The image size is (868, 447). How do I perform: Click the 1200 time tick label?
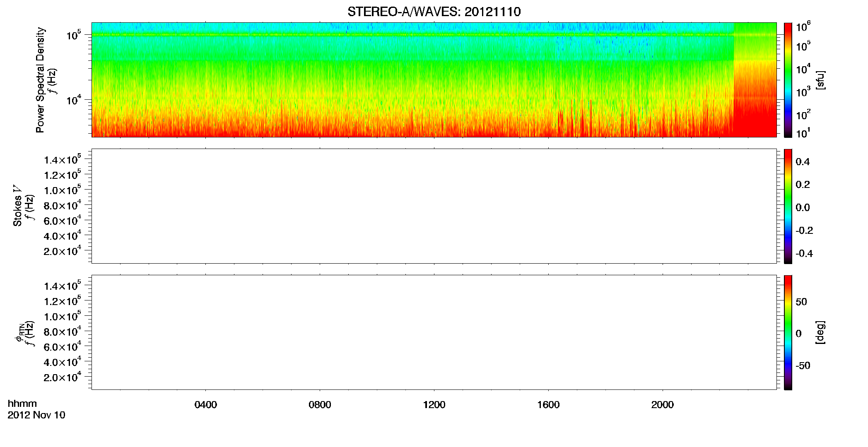point(434,405)
